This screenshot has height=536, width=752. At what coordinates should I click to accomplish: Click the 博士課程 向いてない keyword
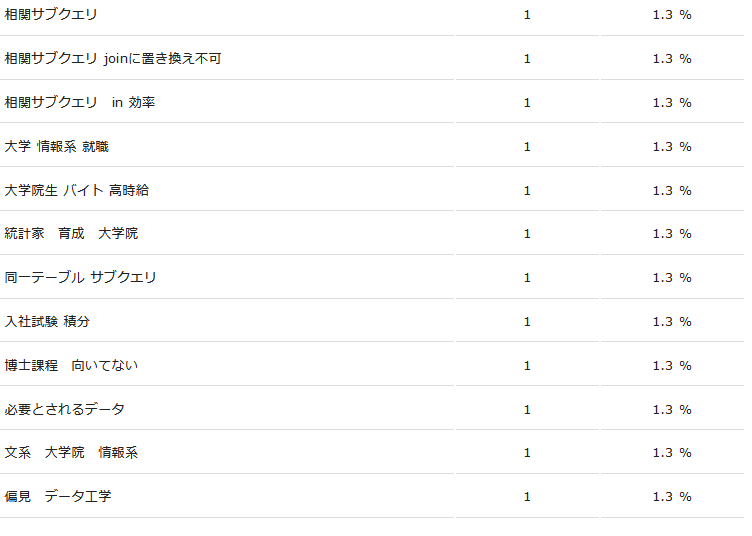pyautogui.click(x=71, y=366)
